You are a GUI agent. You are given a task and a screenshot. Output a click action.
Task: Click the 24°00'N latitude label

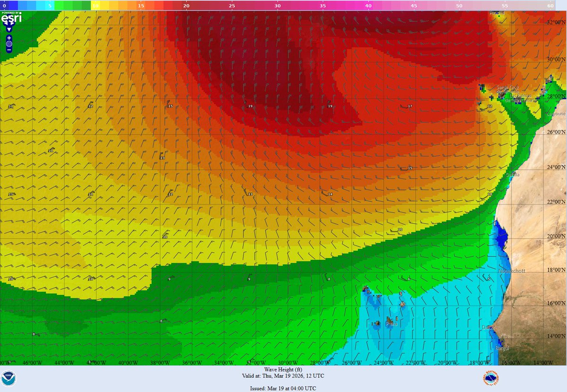tap(557, 167)
